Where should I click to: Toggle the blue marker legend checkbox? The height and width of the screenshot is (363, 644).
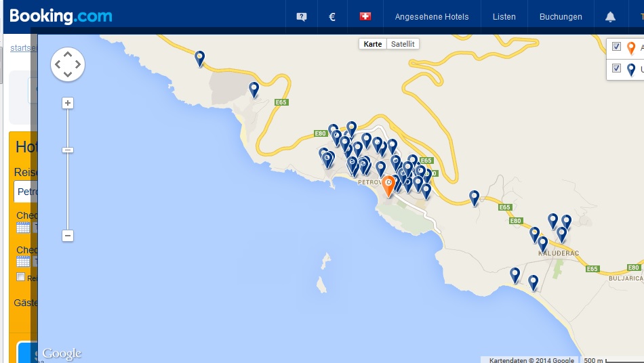[616, 68]
